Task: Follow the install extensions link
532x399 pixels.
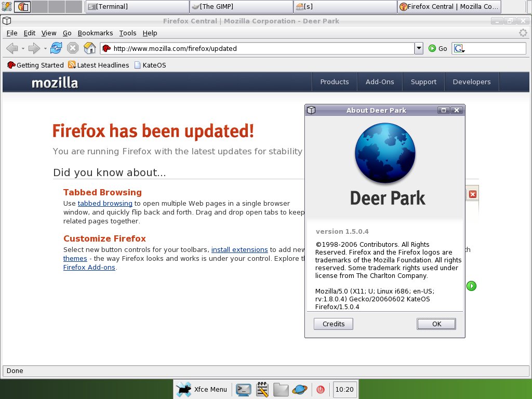Action: point(240,249)
